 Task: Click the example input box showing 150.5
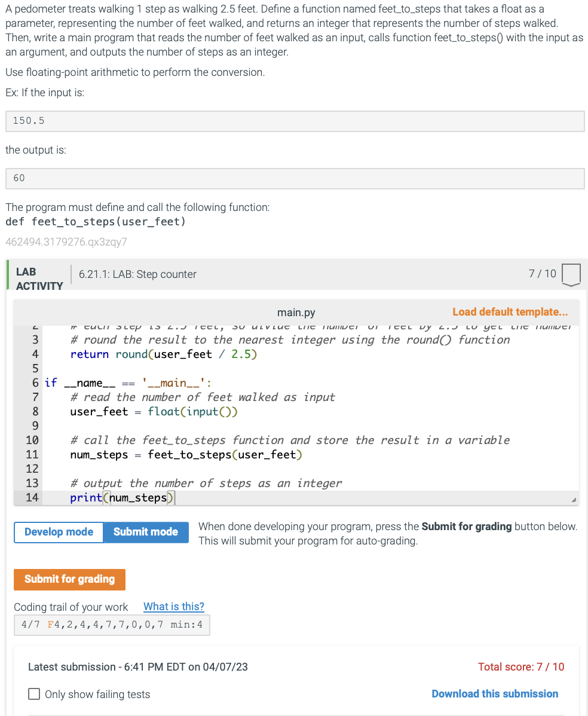click(x=295, y=121)
